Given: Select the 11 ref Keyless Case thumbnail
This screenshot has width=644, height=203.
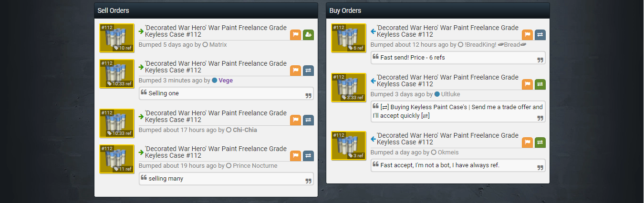Looking at the screenshot, I should (x=117, y=159).
